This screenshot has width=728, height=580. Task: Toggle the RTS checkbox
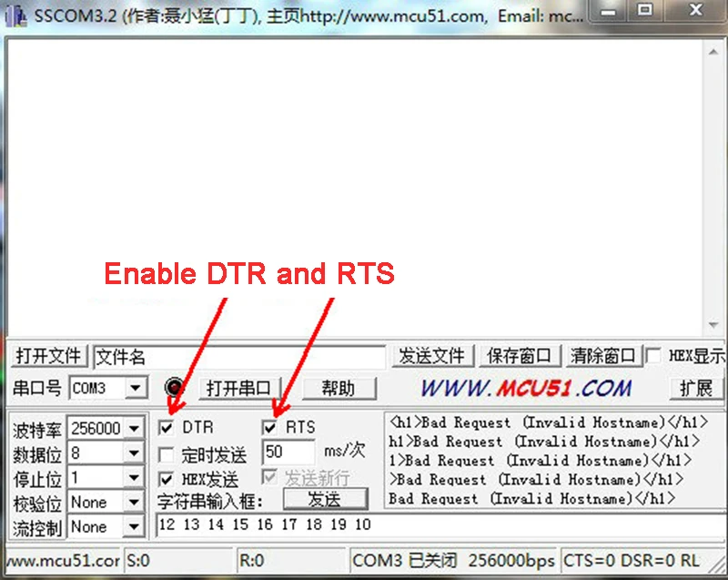pos(269,427)
